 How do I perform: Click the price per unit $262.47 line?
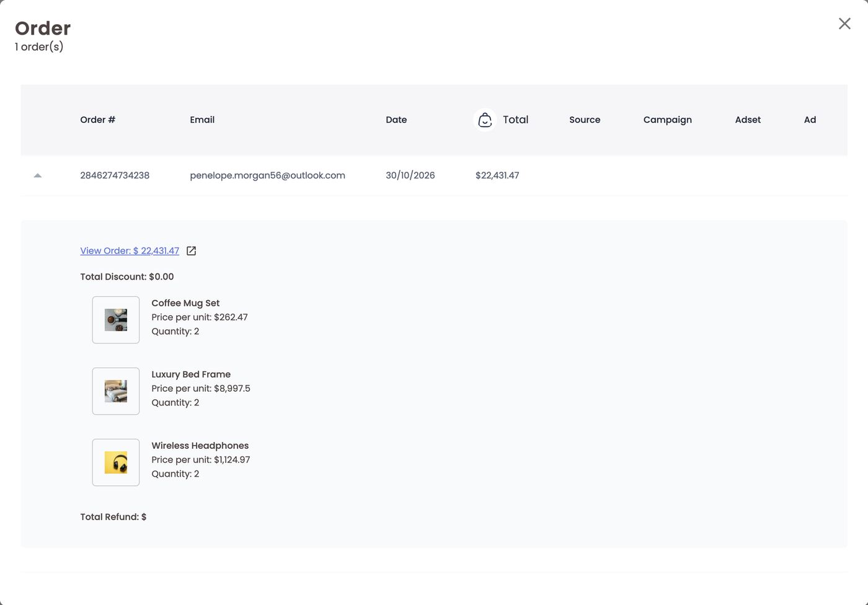200,317
